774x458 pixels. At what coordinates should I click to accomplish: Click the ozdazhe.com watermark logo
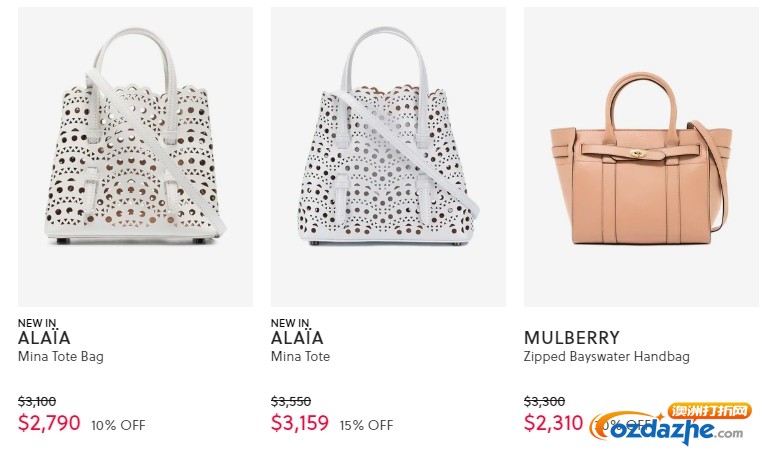[x=670, y=424]
